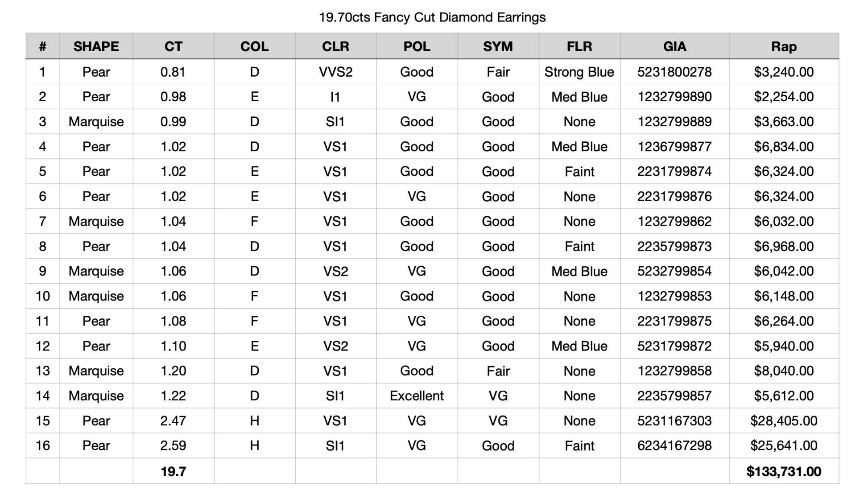Click the table title text

tap(432, 17)
